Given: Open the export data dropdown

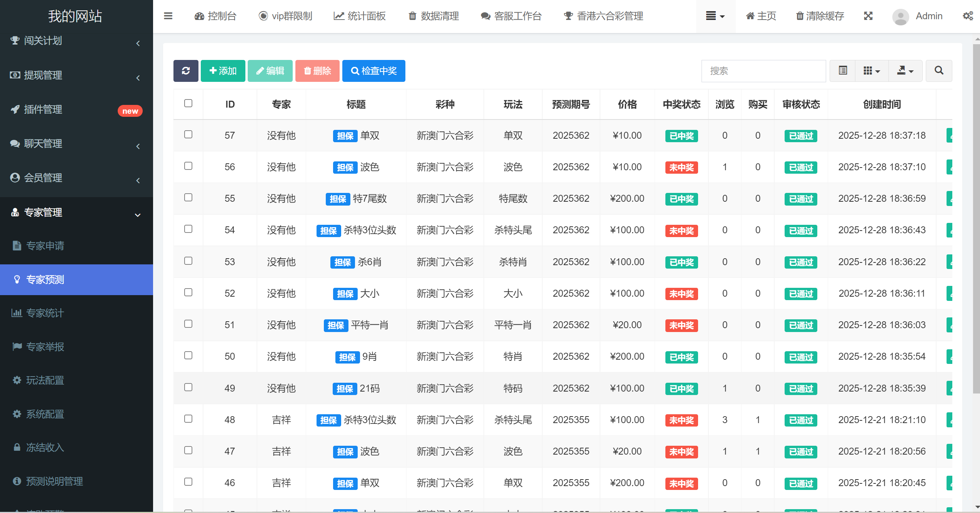Looking at the screenshot, I should click(905, 71).
